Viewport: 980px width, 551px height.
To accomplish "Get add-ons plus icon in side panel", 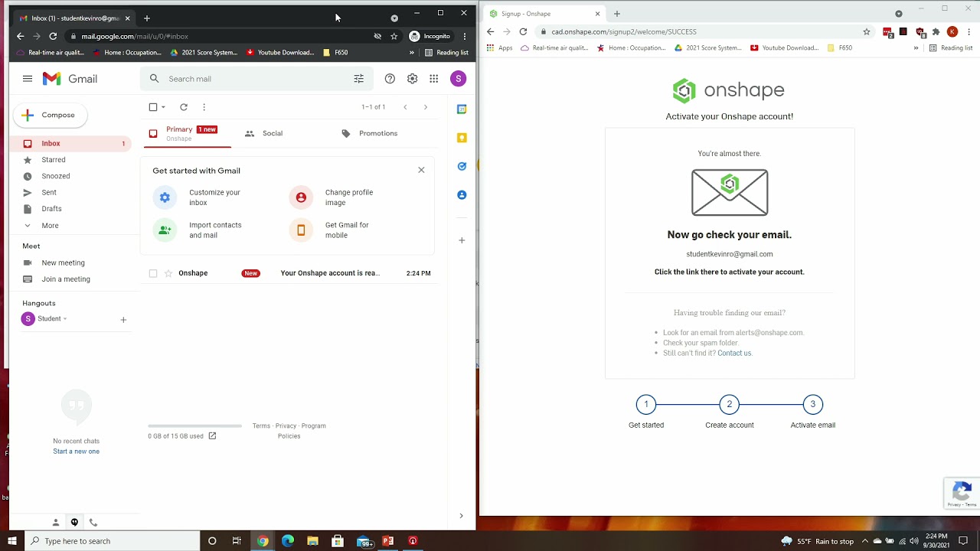I will pyautogui.click(x=462, y=240).
